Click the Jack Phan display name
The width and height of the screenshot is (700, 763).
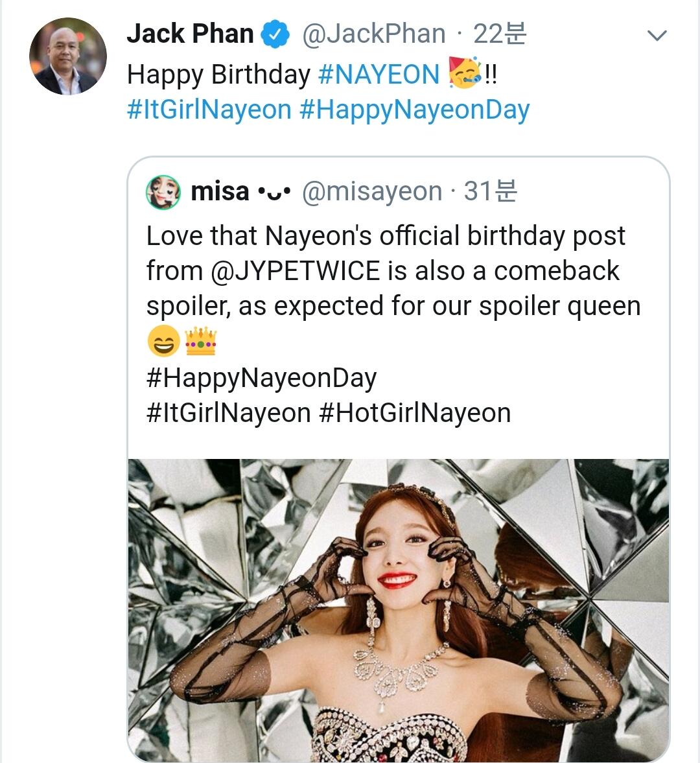[x=190, y=34]
